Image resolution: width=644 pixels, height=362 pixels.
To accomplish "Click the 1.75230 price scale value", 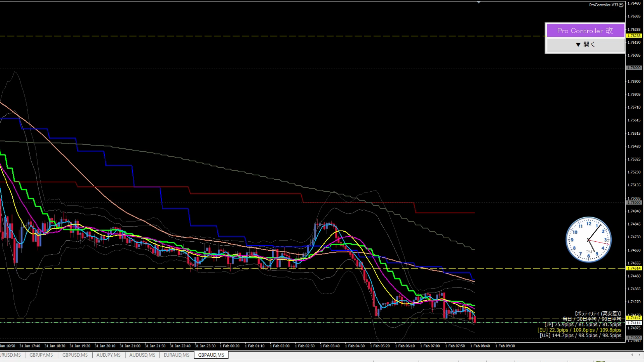I will [x=634, y=172].
